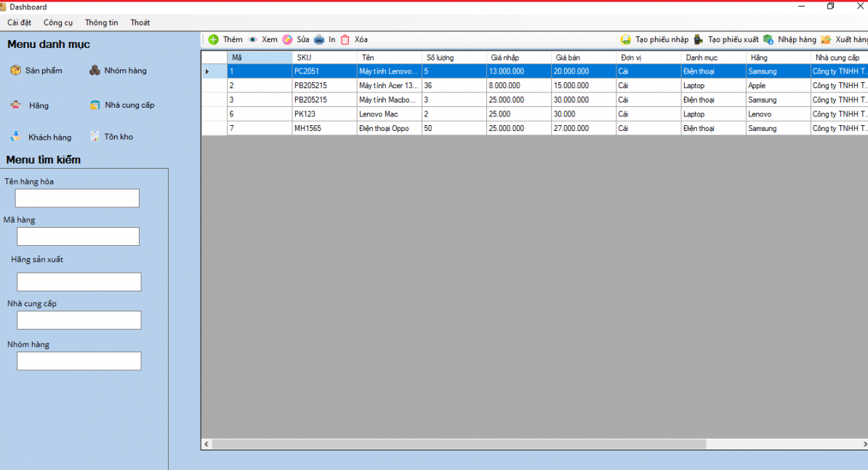This screenshot has height=470, width=868.
Task: Sort by the SKU column header
Action: [x=324, y=57]
